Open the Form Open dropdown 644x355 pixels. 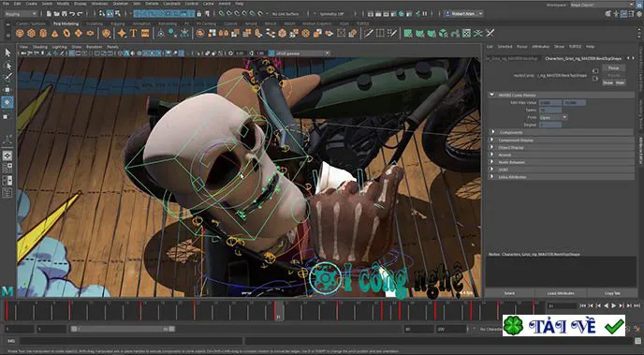pyautogui.click(x=553, y=117)
